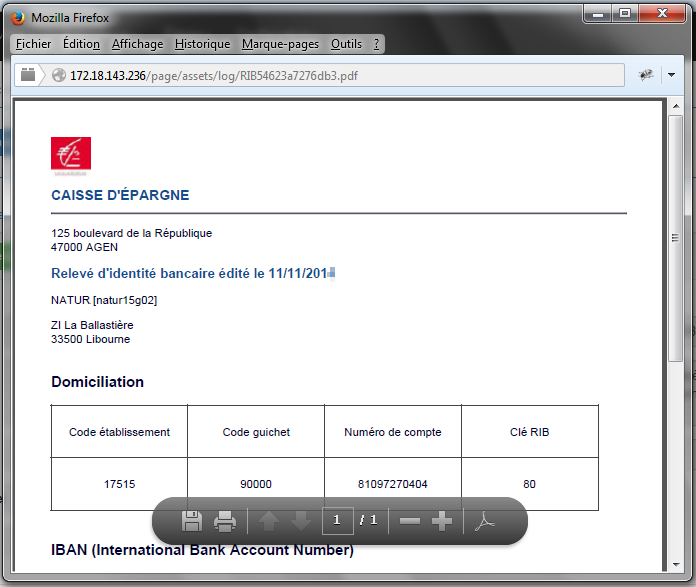Viewport: 696px width, 587px height.
Task: Click '33500 Libourne' text
Action: tap(91, 339)
